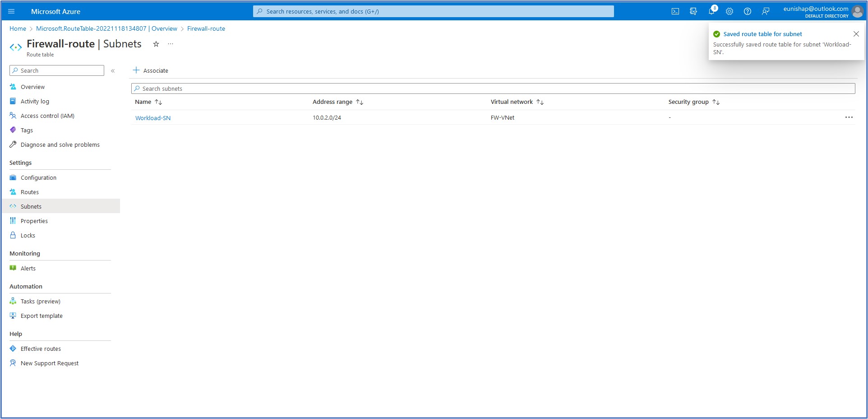The height and width of the screenshot is (419, 868).
Task: Open more options next to the page title
Action: [x=170, y=44]
